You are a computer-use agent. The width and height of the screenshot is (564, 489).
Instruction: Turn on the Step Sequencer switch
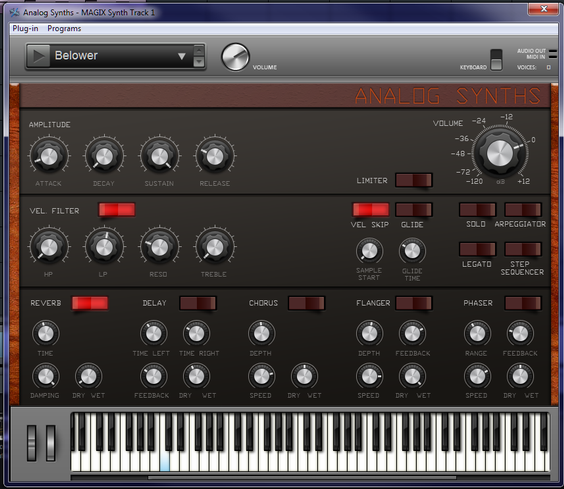(523, 249)
